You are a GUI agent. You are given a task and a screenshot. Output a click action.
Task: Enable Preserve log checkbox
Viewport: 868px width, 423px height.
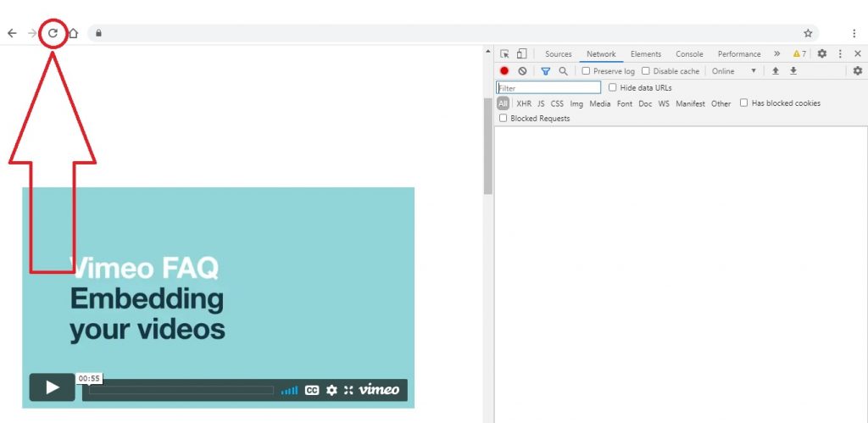pos(586,71)
